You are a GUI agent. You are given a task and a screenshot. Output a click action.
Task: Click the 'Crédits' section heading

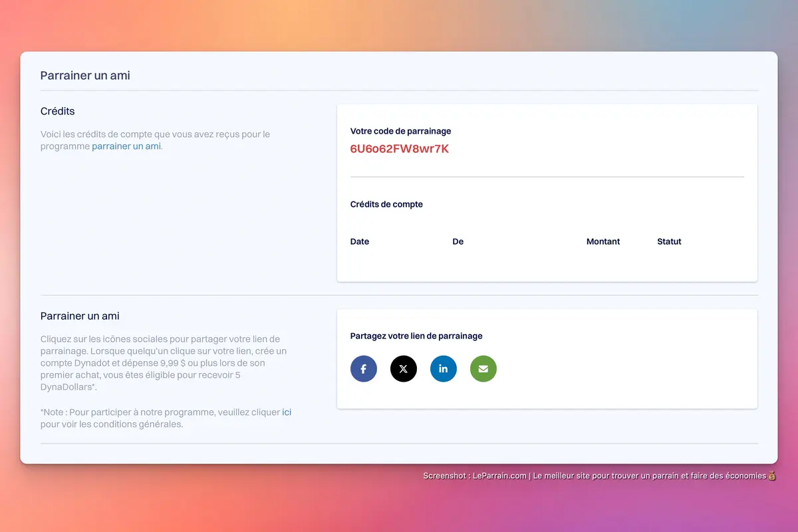point(58,111)
